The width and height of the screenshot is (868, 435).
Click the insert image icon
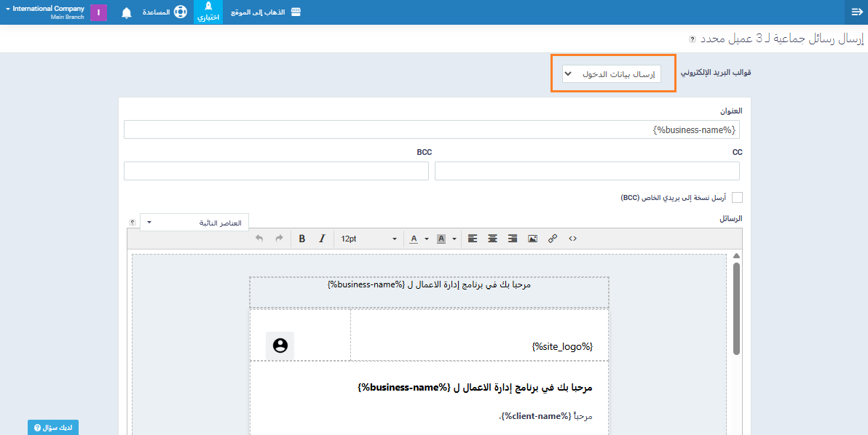coord(532,239)
